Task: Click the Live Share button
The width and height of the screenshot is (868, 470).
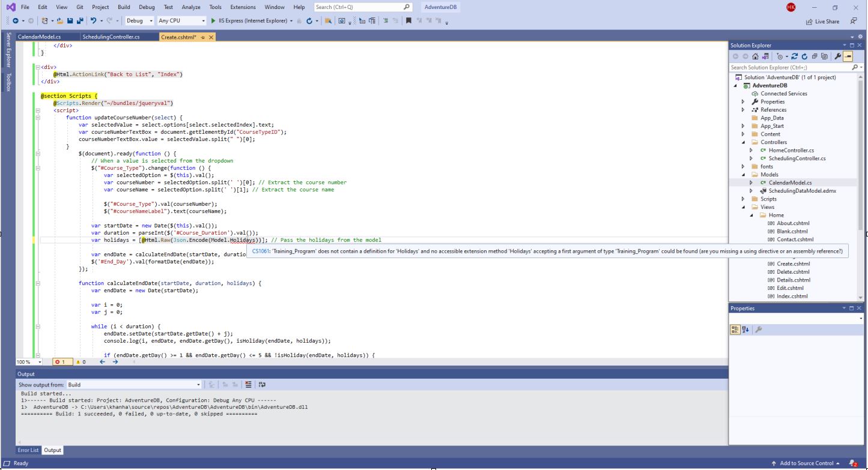Action: tap(823, 21)
